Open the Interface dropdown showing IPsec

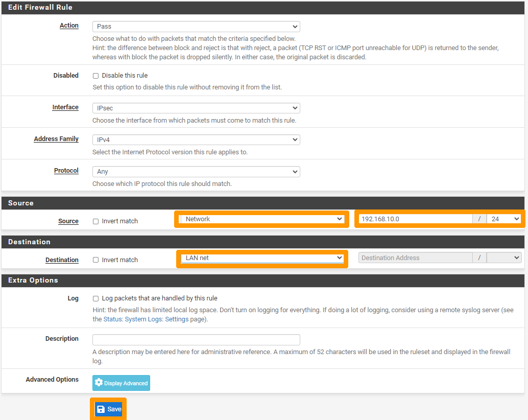(196, 108)
